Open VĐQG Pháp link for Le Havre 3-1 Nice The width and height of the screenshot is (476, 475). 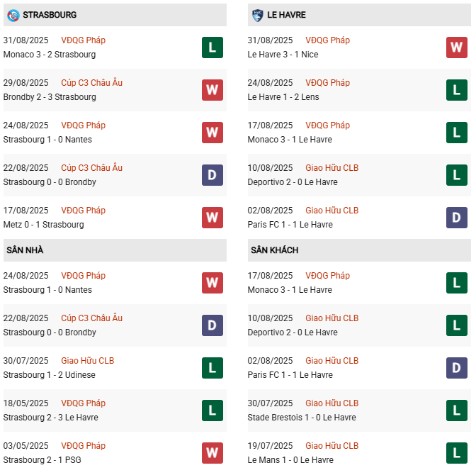coord(327,40)
